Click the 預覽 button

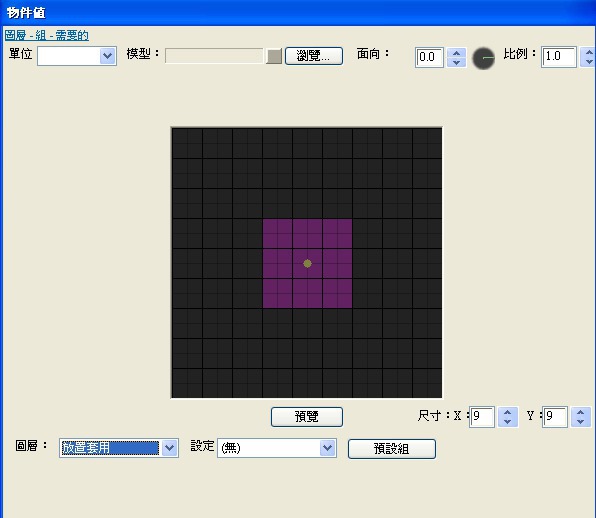tap(307, 417)
